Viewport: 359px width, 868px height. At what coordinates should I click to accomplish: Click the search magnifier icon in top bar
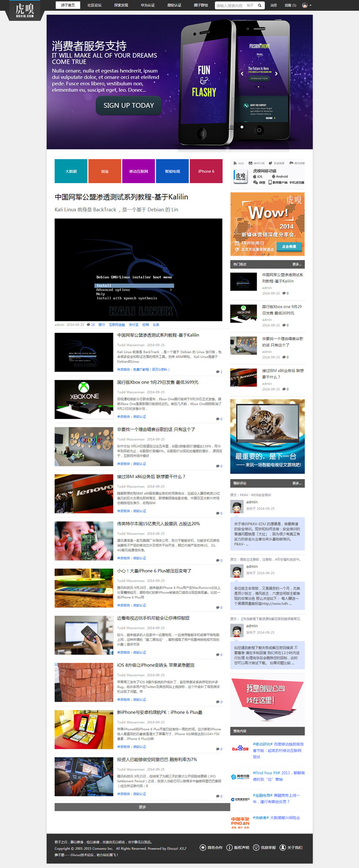[x=260, y=6]
